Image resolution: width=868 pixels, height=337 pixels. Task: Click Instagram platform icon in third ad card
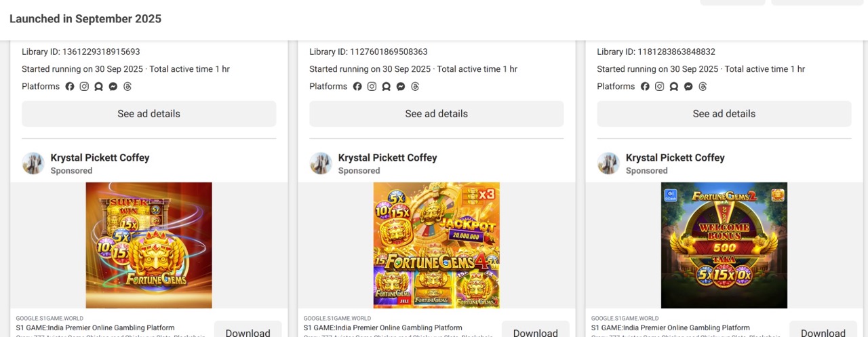click(x=659, y=86)
